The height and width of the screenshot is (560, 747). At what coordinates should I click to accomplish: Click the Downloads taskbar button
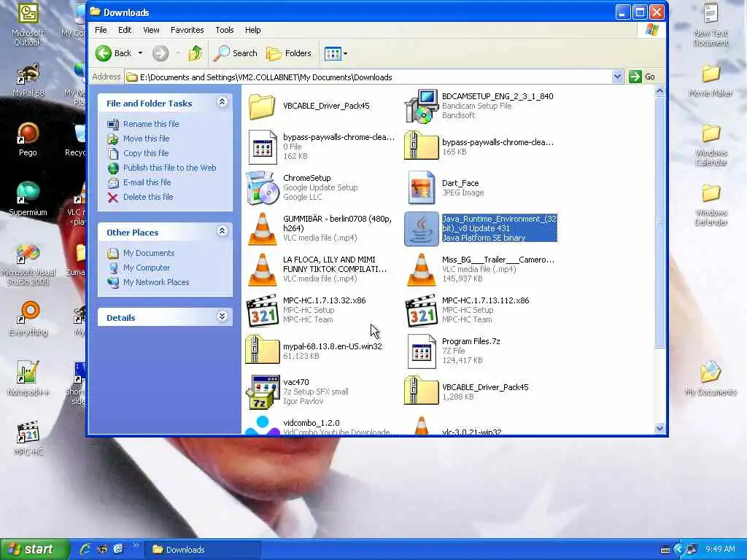point(202,550)
